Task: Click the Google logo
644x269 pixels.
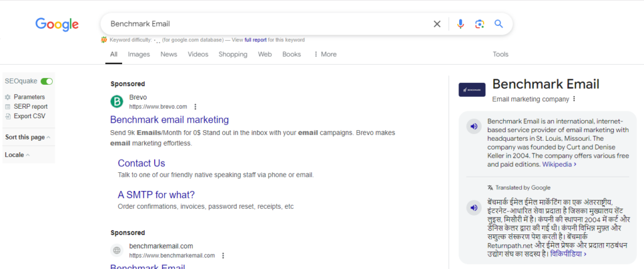Action: click(x=57, y=25)
